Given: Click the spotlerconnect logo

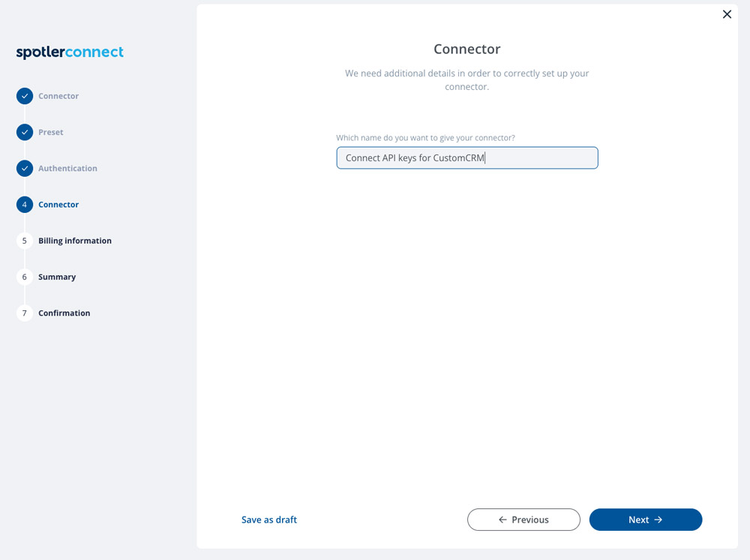Looking at the screenshot, I should [x=70, y=52].
